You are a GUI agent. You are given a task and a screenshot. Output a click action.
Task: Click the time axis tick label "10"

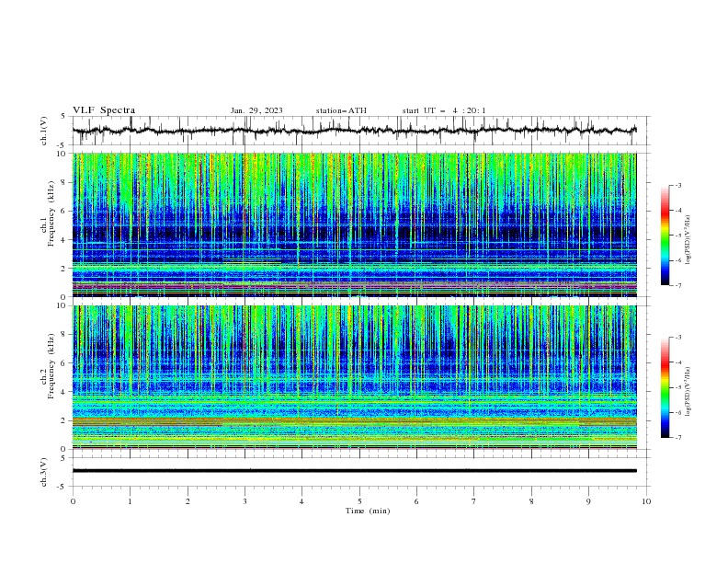(646, 501)
